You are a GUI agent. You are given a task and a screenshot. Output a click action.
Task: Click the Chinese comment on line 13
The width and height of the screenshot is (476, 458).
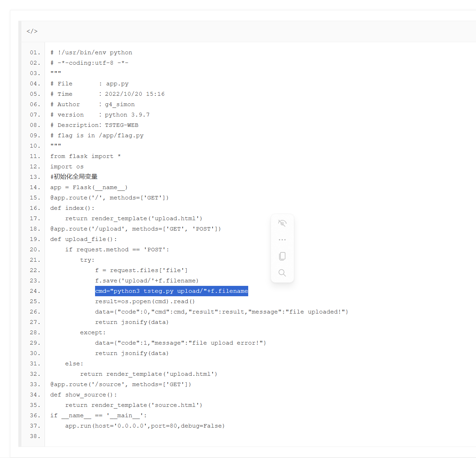74,177
